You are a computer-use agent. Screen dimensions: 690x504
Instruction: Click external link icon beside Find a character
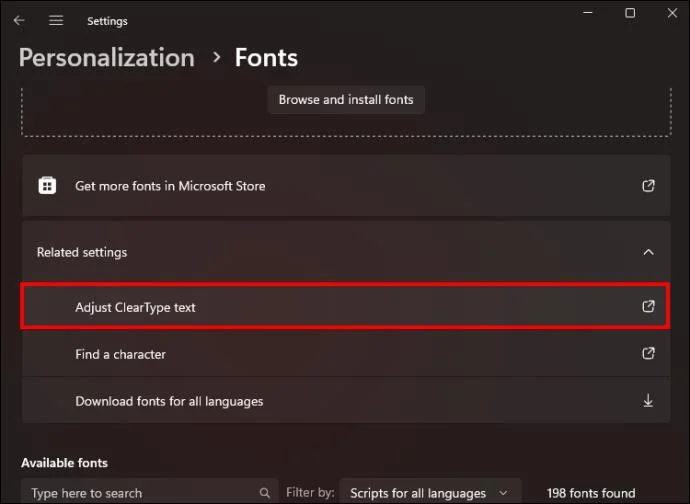(x=648, y=353)
